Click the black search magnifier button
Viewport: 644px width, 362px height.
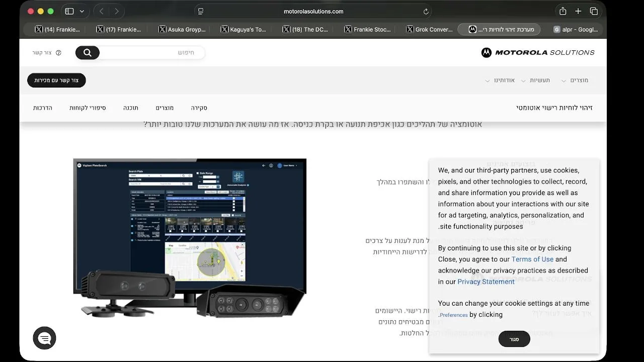pyautogui.click(x=88, y=53)
